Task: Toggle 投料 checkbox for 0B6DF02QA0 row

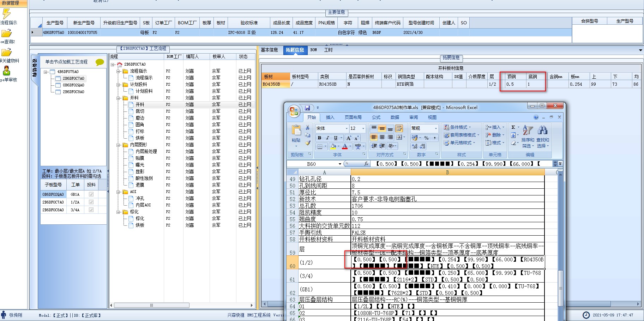Action: 91,194
